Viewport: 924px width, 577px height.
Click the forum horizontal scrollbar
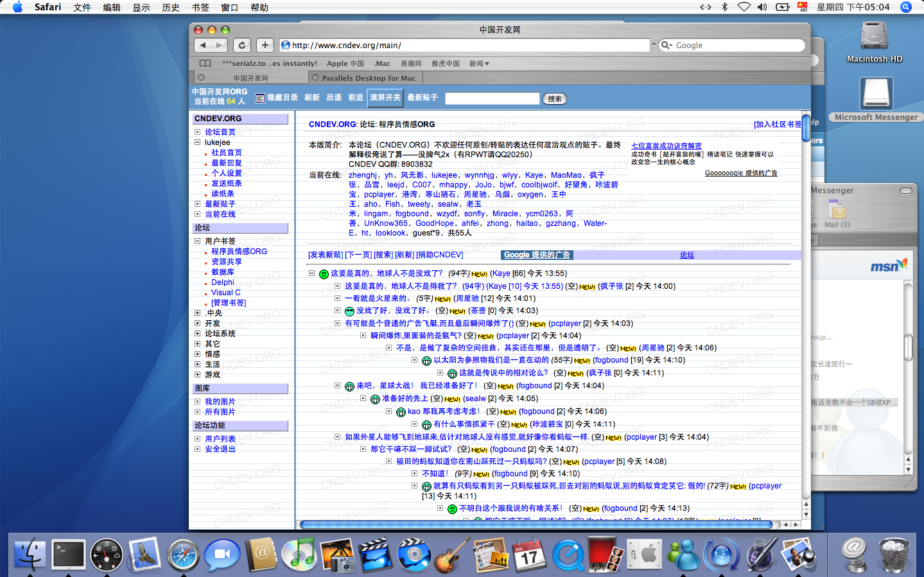pyautogui.click(x=536, y=525)
